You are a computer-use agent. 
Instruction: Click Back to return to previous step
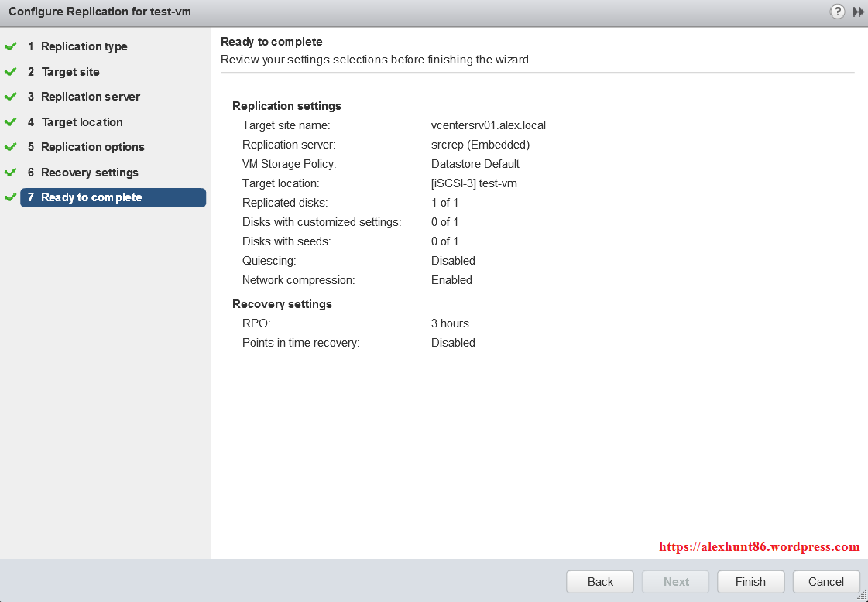click(x=599, y=581)
